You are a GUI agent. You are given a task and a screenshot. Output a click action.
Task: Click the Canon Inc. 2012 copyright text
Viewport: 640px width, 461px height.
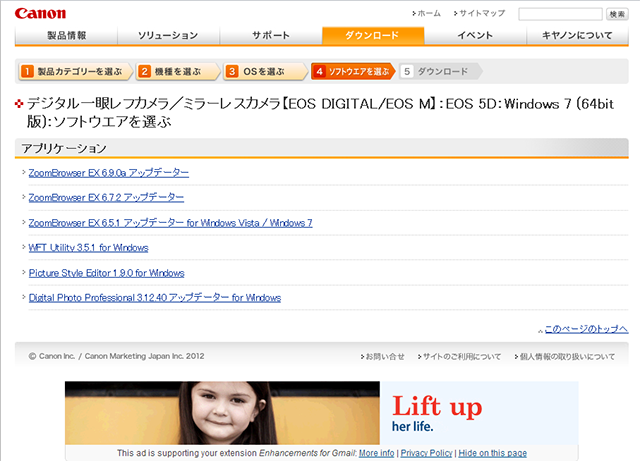click(116, 356)
